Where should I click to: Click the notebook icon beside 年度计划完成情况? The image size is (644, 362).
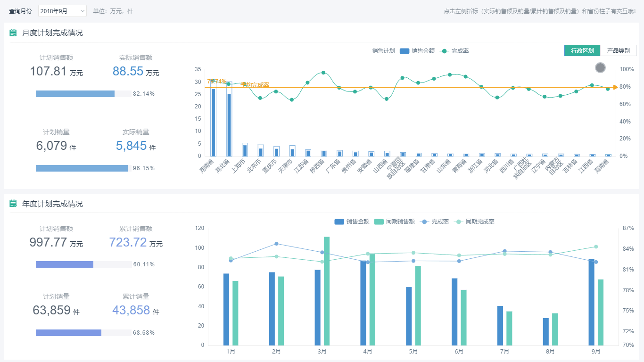[13, 204]
